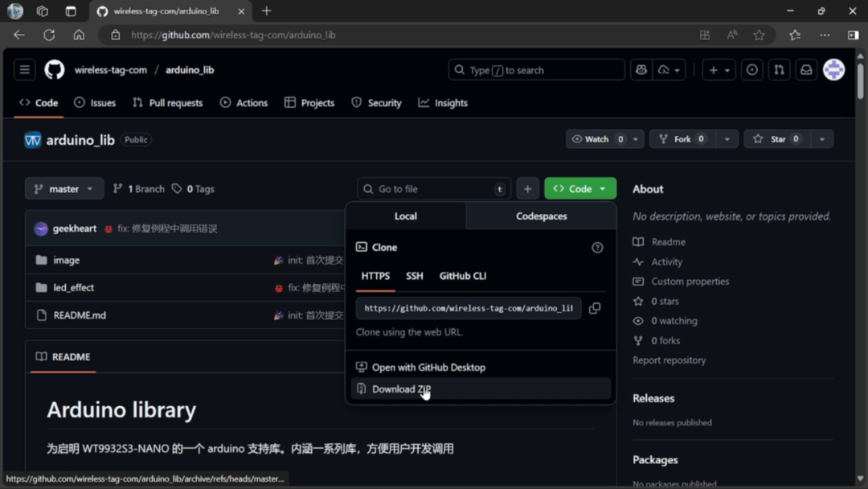The width and height of the screenshot is (868, 489).
Task: Add this page to favorites star
Action: coord(759,35)
